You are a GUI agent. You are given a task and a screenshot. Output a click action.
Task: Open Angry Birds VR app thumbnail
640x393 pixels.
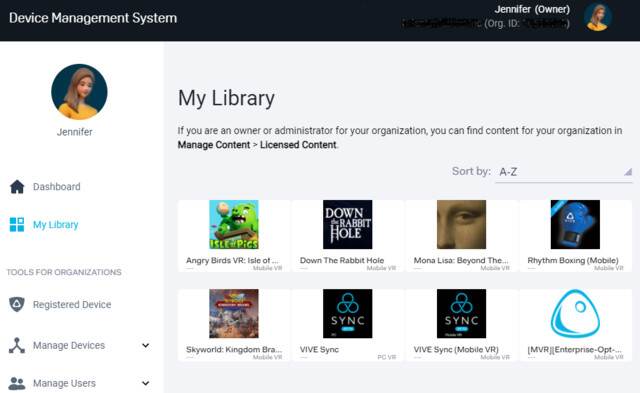click(x=234, y=224)
